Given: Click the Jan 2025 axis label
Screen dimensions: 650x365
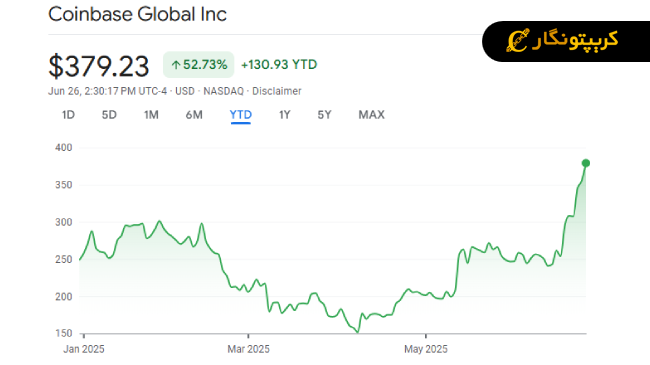Looking at the screenshot, I should click(84, 349).
